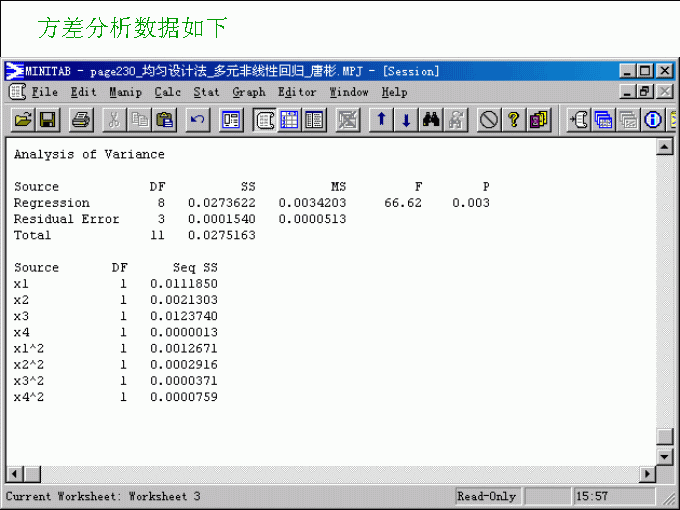Click the blue info icon in toolbar

(654, 120)
